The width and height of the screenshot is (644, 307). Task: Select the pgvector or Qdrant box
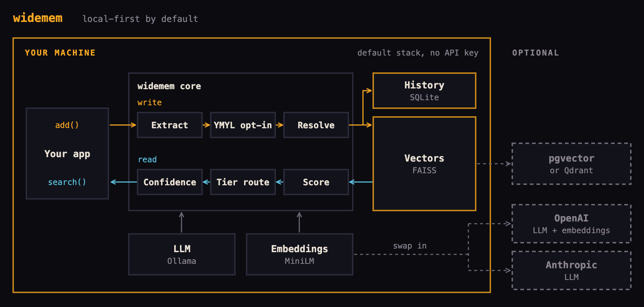(572, 164)
